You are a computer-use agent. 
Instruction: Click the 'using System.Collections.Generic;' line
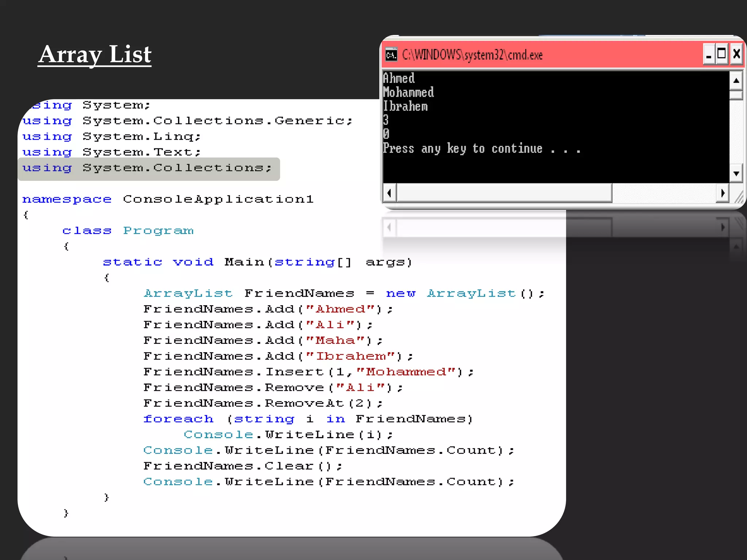187,121
